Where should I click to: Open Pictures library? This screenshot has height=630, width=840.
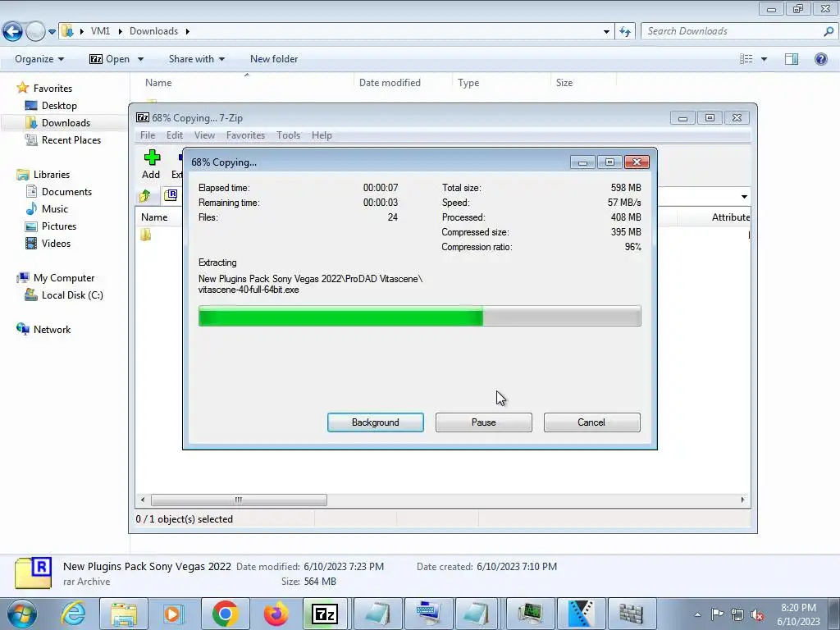59,226
